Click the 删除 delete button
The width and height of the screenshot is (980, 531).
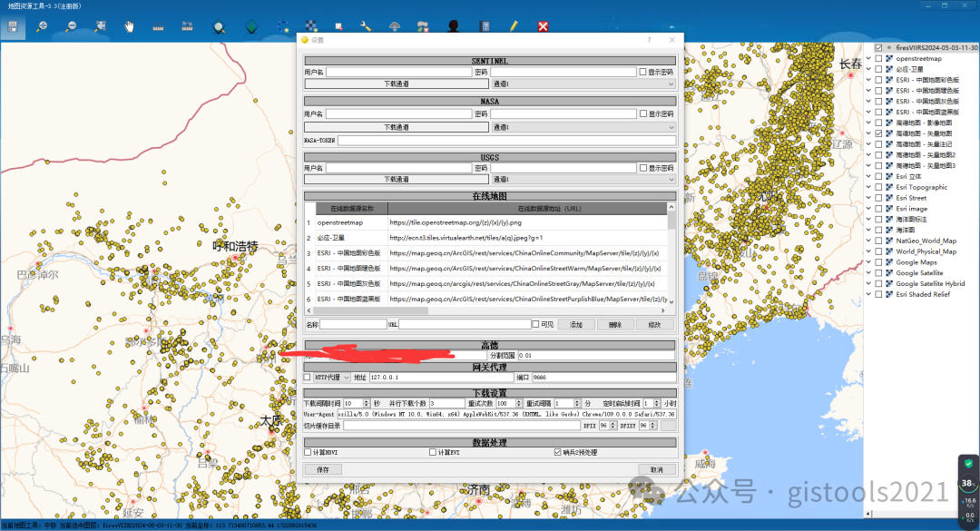click(x=615, y=325)
